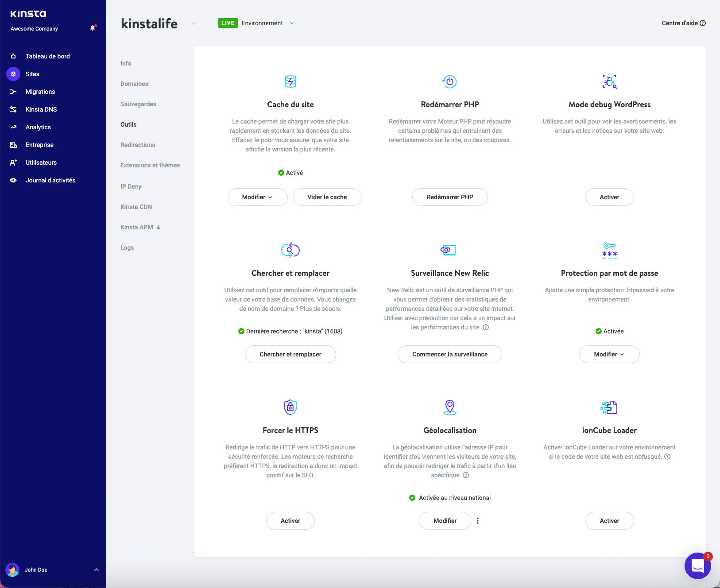720x588 pixels.
Task: Launch Commencer la surveillance New Relic
Action: point(450,354)
